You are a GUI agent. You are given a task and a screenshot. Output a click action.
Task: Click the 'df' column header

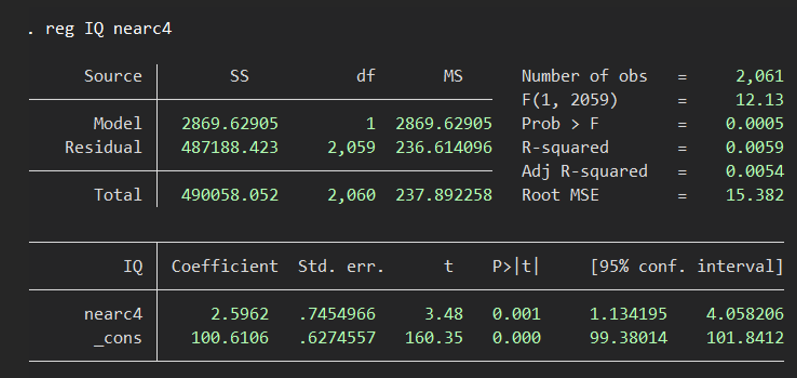coord(365,76)
